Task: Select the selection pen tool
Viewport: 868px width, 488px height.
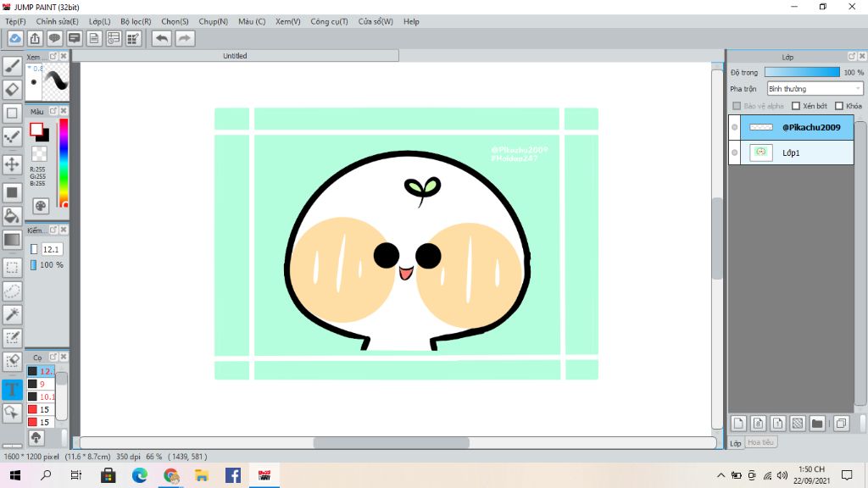Action: point(12,338)
